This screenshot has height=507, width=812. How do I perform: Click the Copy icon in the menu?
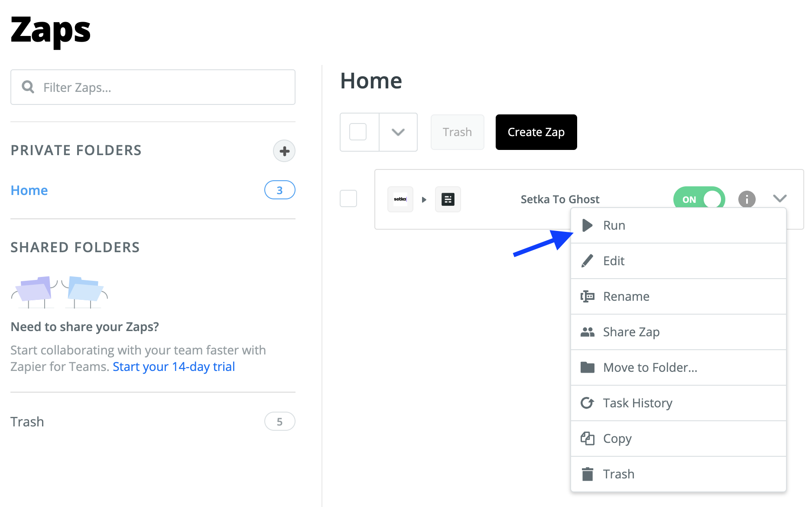(x=587, y=439)
